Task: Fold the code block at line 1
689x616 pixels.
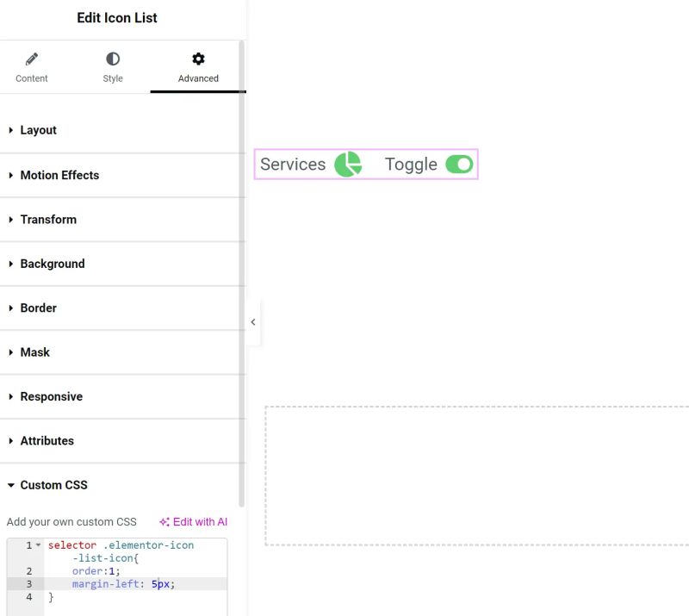Action: [x=38, y=545]
